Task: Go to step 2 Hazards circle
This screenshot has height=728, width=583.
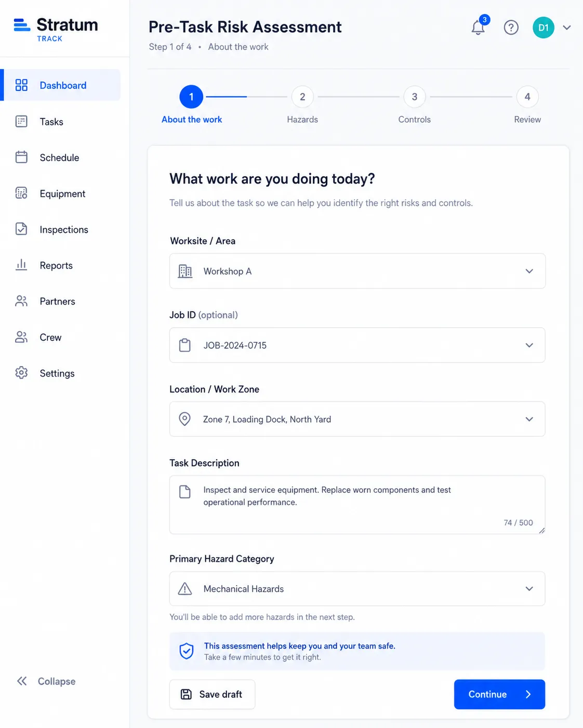Action: click(302, 97)
